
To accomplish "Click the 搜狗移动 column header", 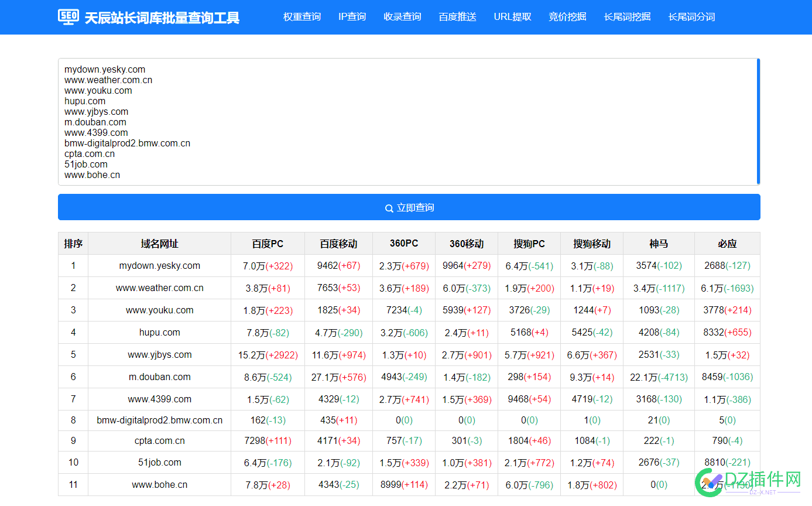I will coord(592,244).
